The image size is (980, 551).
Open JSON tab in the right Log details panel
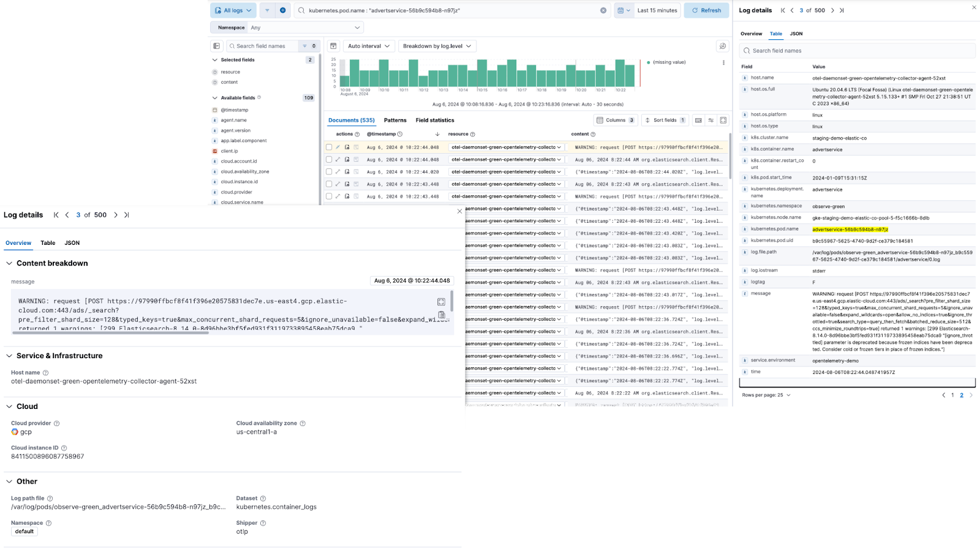(x=796, y=34)
